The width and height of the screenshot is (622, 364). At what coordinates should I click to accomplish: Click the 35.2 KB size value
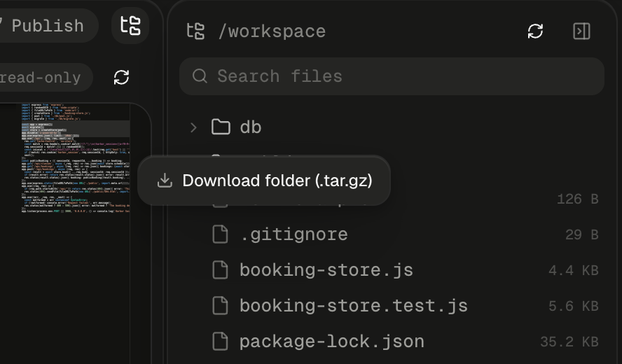tap(569, 342)
